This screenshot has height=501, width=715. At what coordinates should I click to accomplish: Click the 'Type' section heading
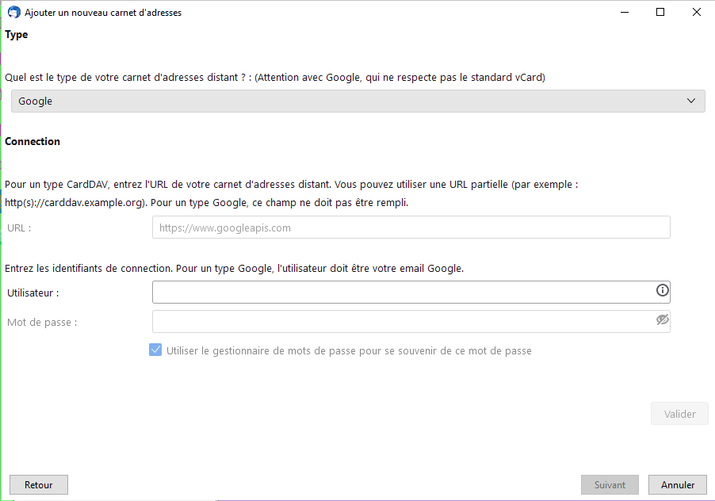pos(16,35)
